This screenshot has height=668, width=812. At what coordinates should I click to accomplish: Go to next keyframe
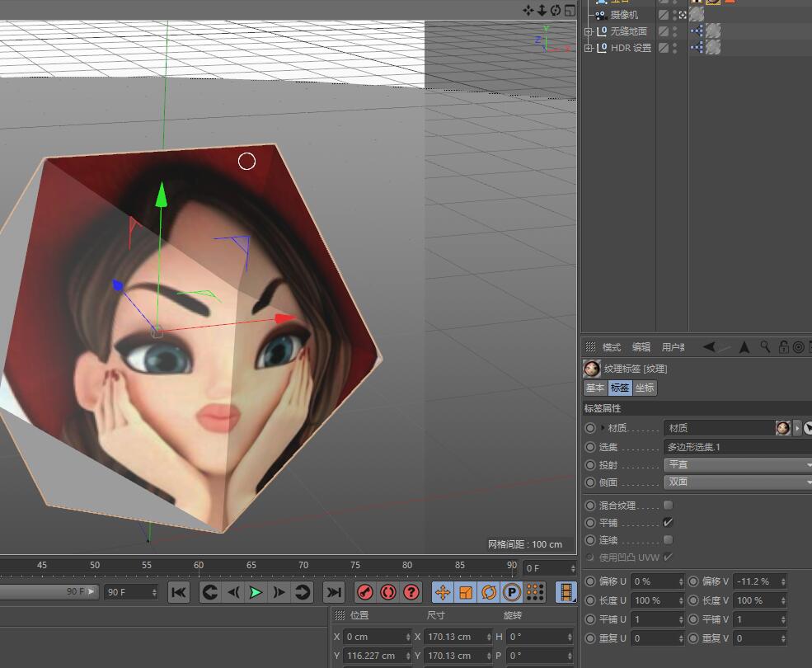coord(302,592)
